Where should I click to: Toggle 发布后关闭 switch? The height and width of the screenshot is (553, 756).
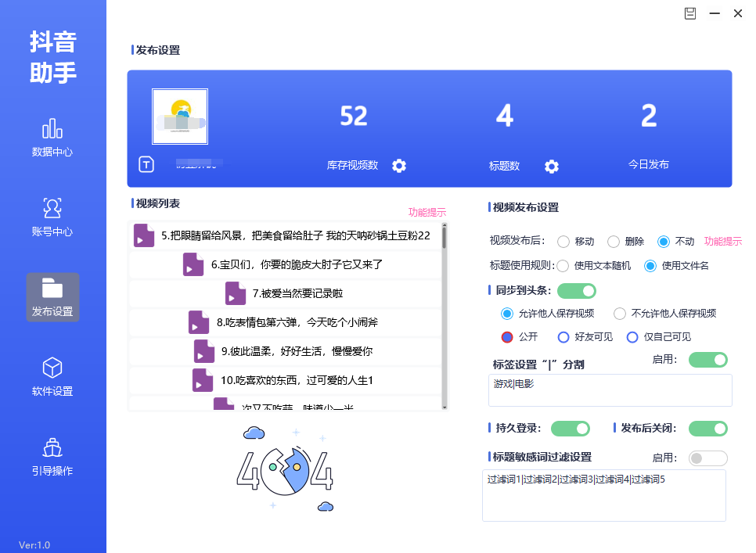pos(707,429)
